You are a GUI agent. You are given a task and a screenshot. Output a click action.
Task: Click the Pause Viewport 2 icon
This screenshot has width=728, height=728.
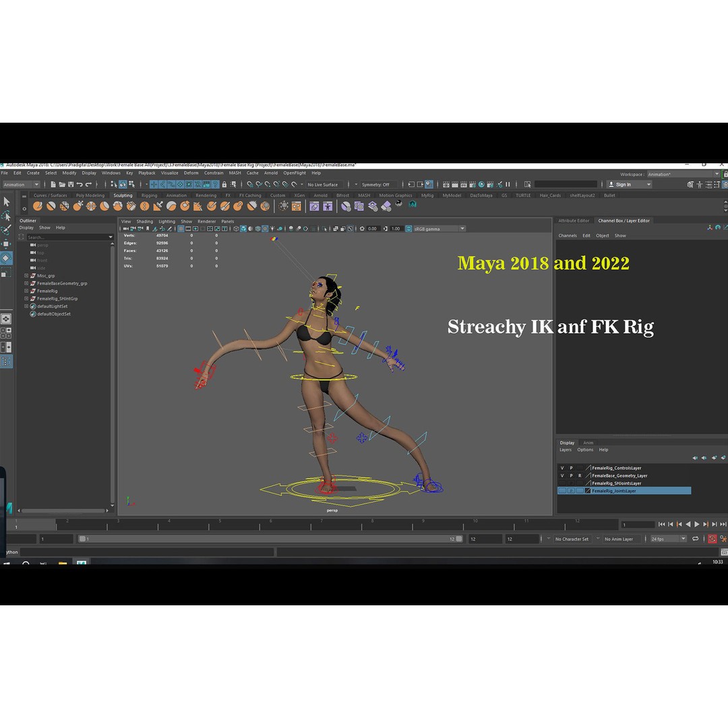click(x=508, y=184)
